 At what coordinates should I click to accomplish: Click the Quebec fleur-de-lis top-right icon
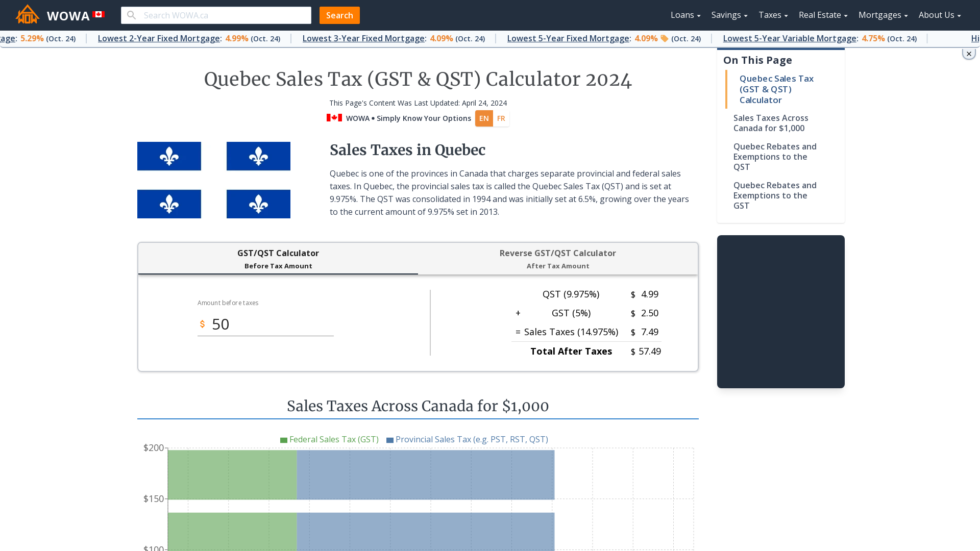(x=258, y=156)
